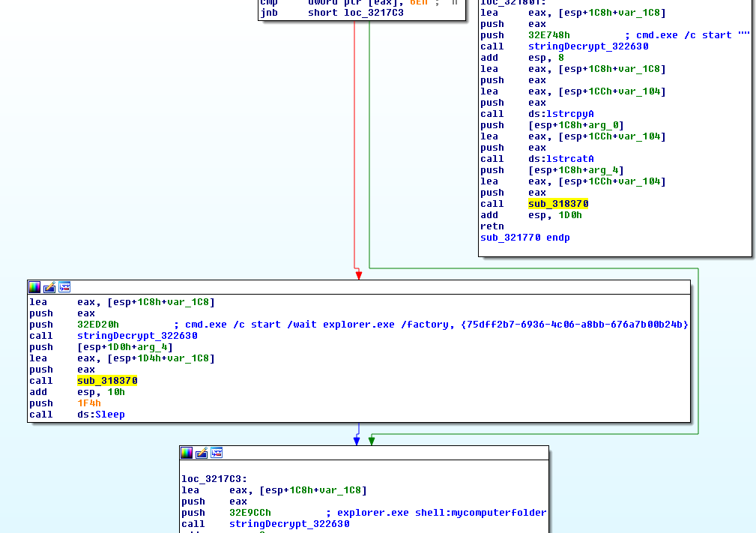Select the 'add esp, 10h' line
This screenshot has height=533, width=756.
(77, 392)
